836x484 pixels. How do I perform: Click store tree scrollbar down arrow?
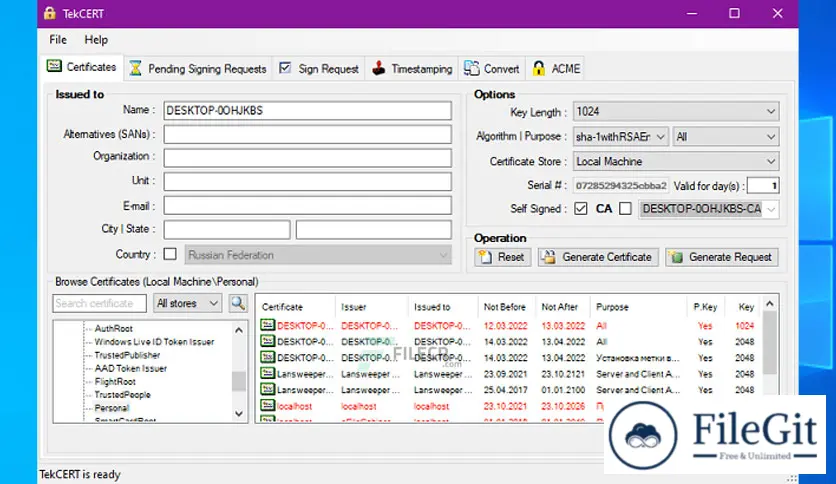click(x=239, y=414)
